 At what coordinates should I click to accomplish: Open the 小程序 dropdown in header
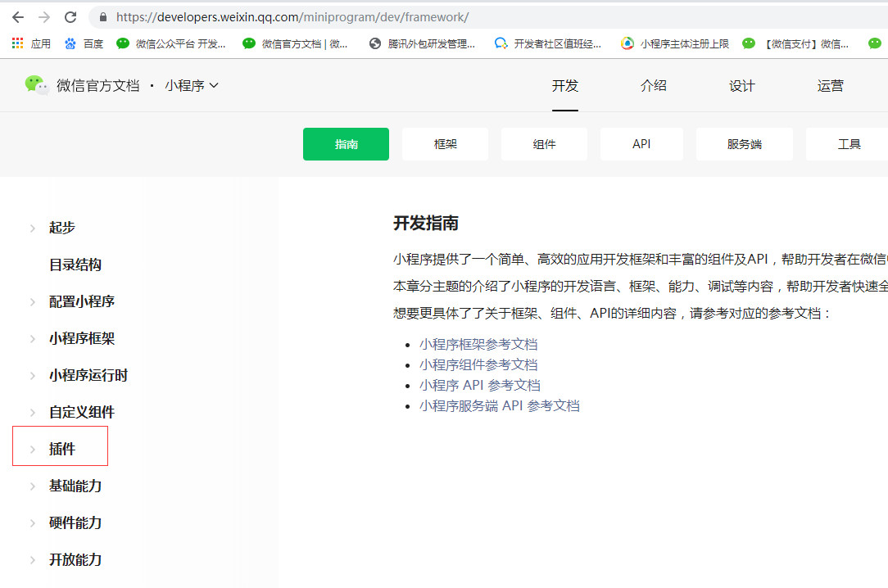coord(192,85)
